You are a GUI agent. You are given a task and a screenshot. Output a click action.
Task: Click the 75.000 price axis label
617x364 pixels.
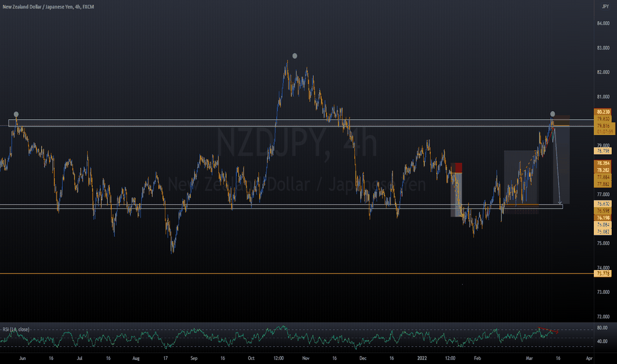(x=603, y=243)
